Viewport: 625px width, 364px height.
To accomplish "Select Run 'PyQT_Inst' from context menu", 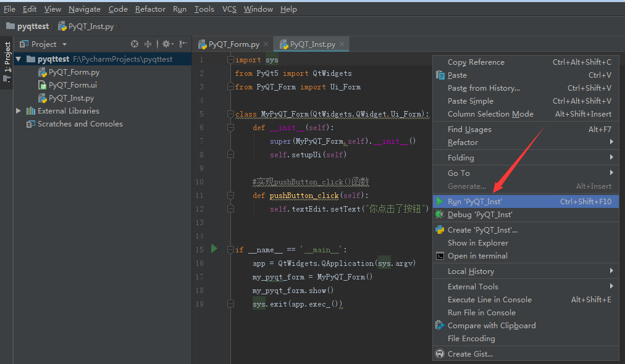I will click(526, 202).
